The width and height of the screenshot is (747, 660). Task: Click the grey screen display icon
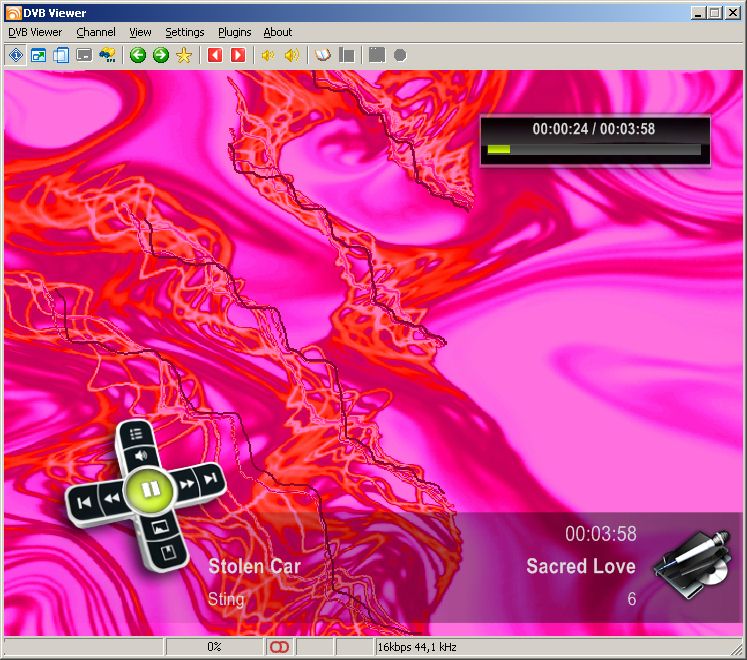(84, 55)
